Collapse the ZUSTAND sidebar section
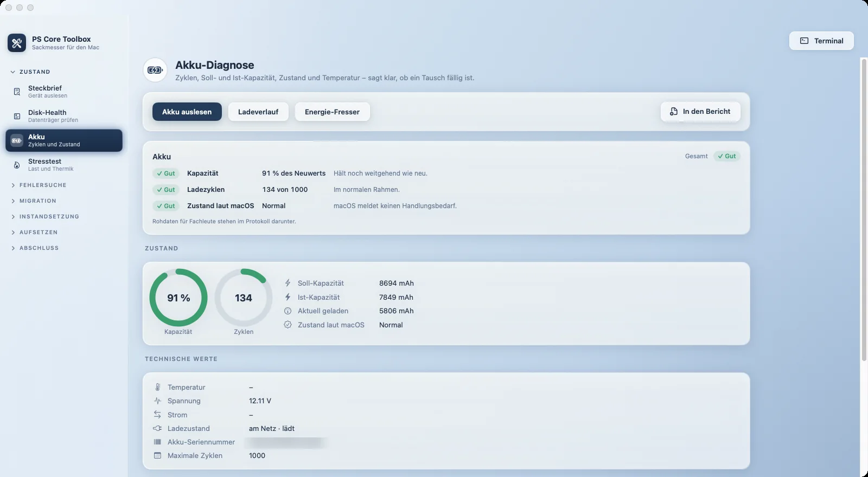 click(30, 72)
